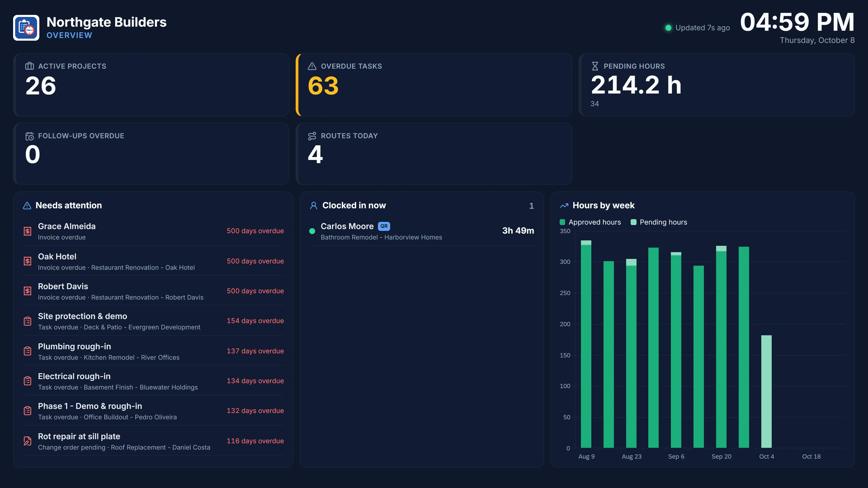Image resolution: width=868 pixels, height=488 pixels.
Task: Click the Hours by week trend icon
Action: 564,205
